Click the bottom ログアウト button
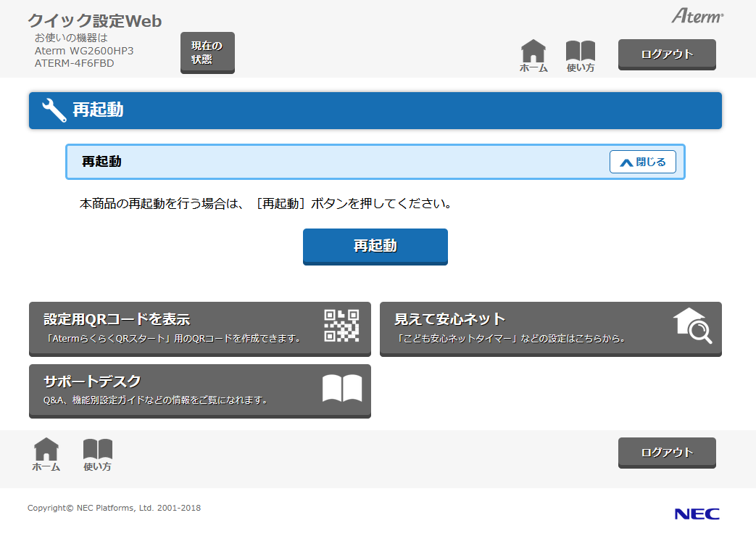756x539 pixels. [x=667, y=453]
